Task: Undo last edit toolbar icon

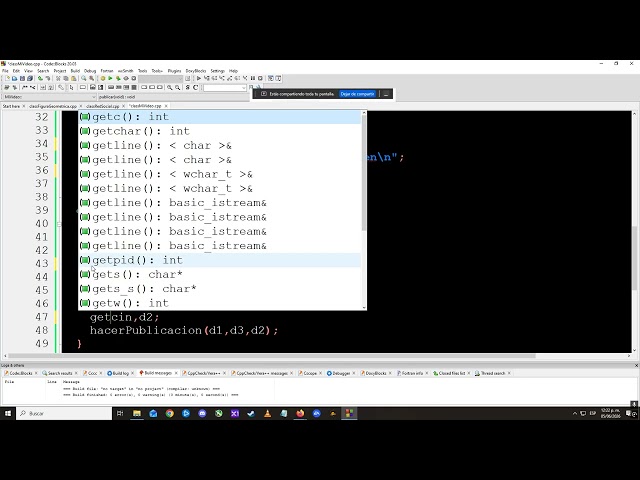Action: click(40, 78)
